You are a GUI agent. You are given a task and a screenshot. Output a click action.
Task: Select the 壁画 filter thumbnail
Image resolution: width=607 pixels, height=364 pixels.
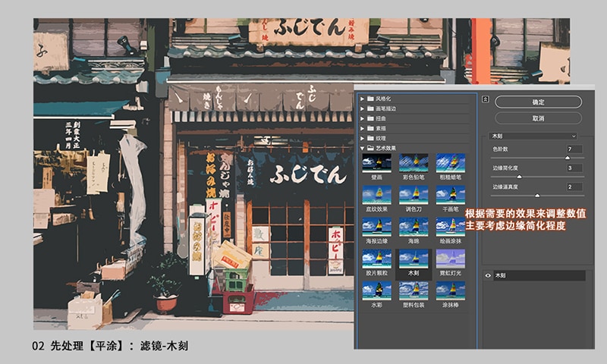tap(376, 162)
